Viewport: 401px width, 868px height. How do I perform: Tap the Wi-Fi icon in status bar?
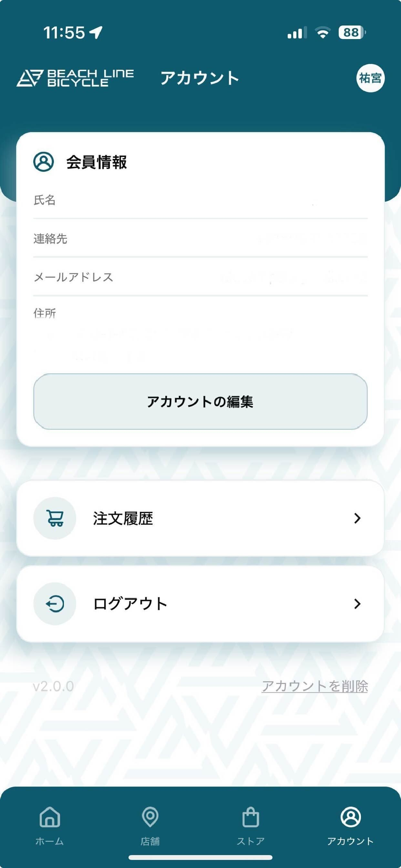coord(323,33)
